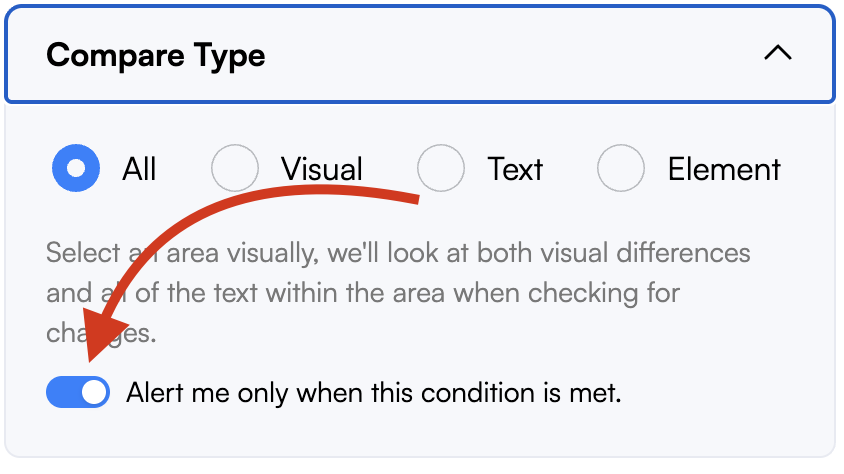844x474 pixels.
Task: Click the "All" option label
Action: [140, 169]
